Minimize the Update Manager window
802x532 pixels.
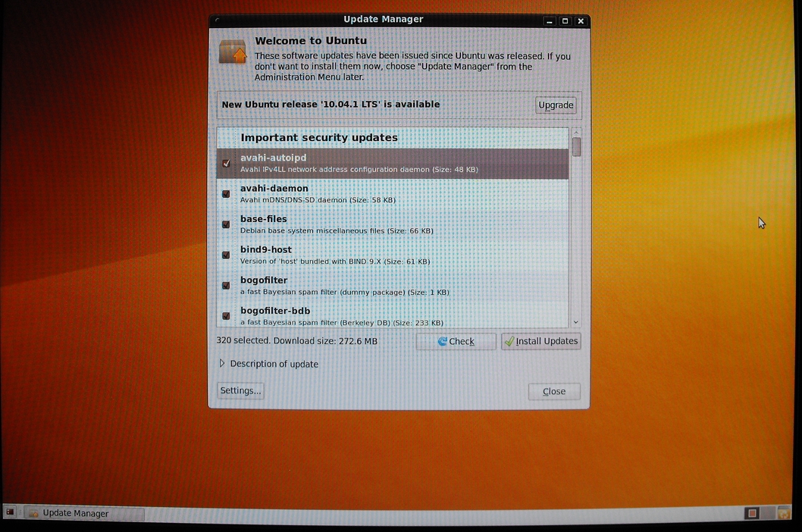[x=550, y=21]
